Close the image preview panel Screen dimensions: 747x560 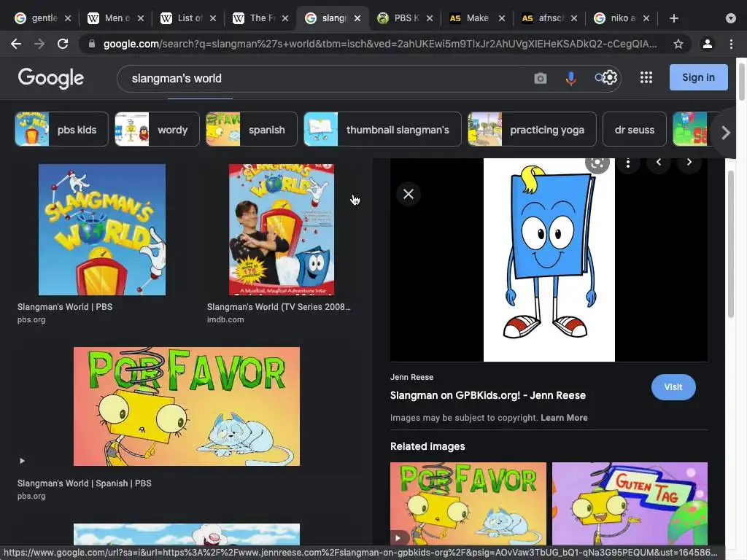tap(409, 194)
